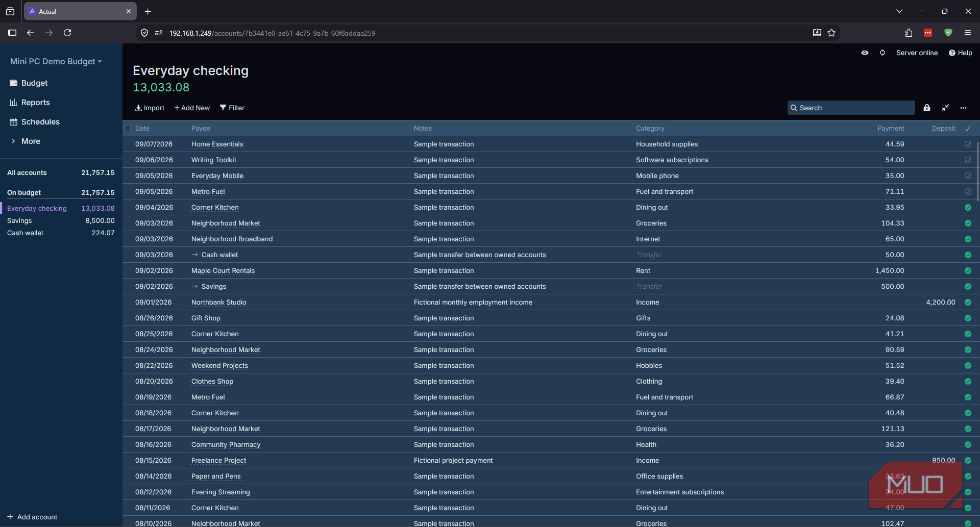The image size is (980, 527).
Task: Toggle the browser sidebar icon
Action: coord(12,33)
